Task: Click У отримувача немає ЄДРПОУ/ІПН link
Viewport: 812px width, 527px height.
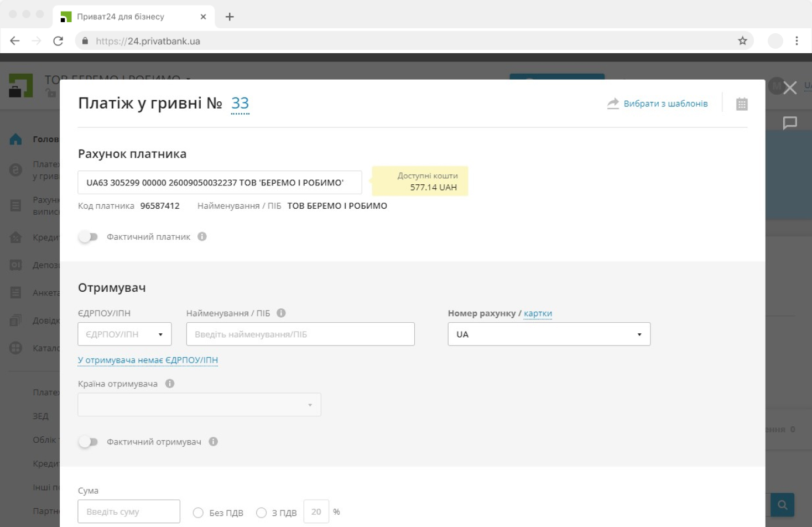Action: click(x=148, y=360)
